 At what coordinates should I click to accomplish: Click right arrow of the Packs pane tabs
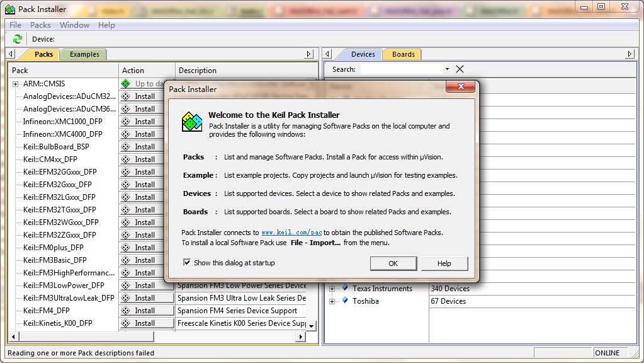(309, 54)
